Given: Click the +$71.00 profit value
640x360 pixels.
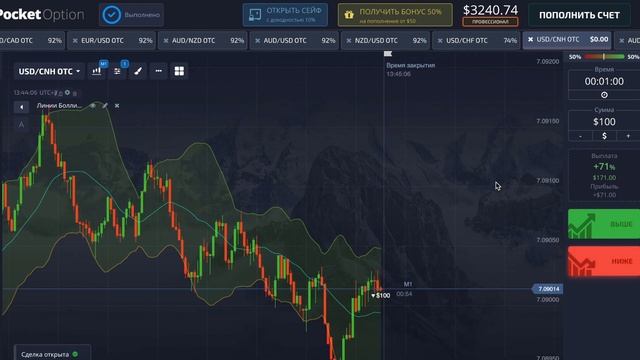Looking at the screenshot, I should point(604,195).
